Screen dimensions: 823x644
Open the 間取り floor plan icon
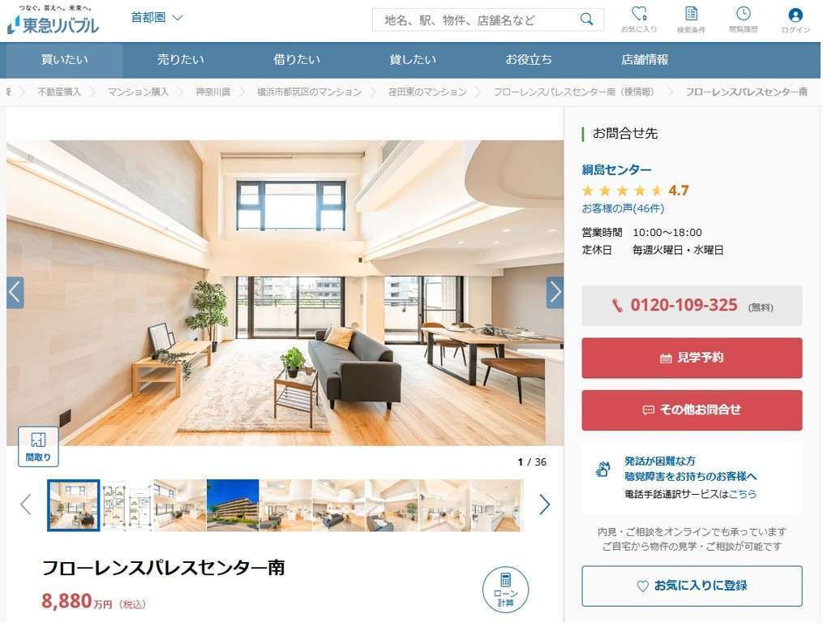tap(38, 446)
